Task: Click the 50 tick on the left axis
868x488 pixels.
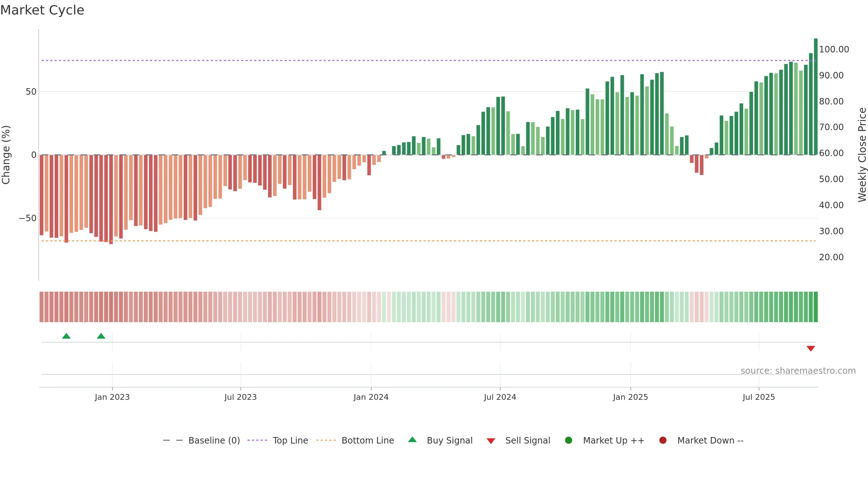Action: [x=31, y=92]
